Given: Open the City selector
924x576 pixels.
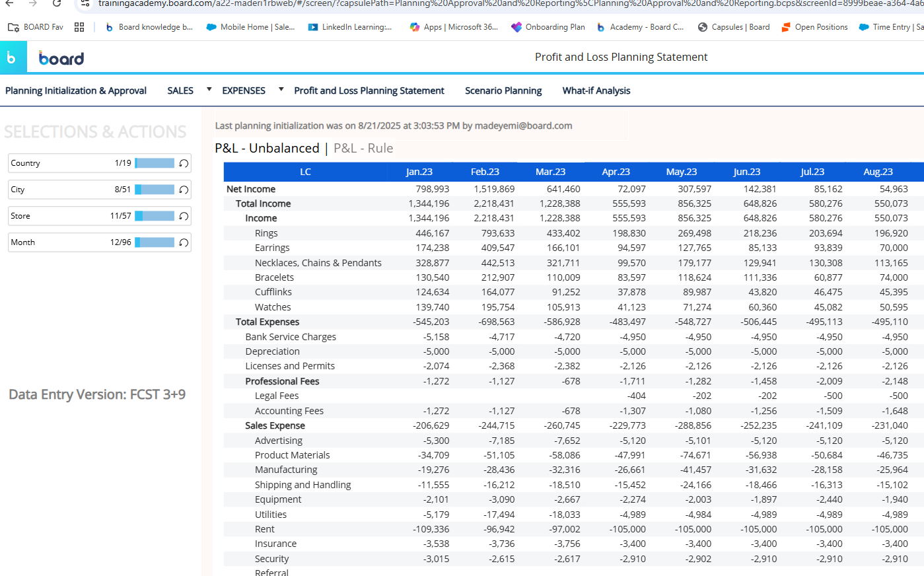Looking at the screenshot, I should [x=100, y=190].
